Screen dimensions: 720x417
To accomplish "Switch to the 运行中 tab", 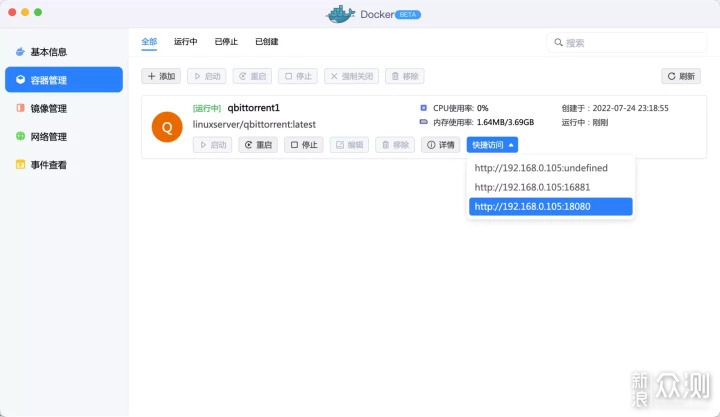I will (186, 42).
